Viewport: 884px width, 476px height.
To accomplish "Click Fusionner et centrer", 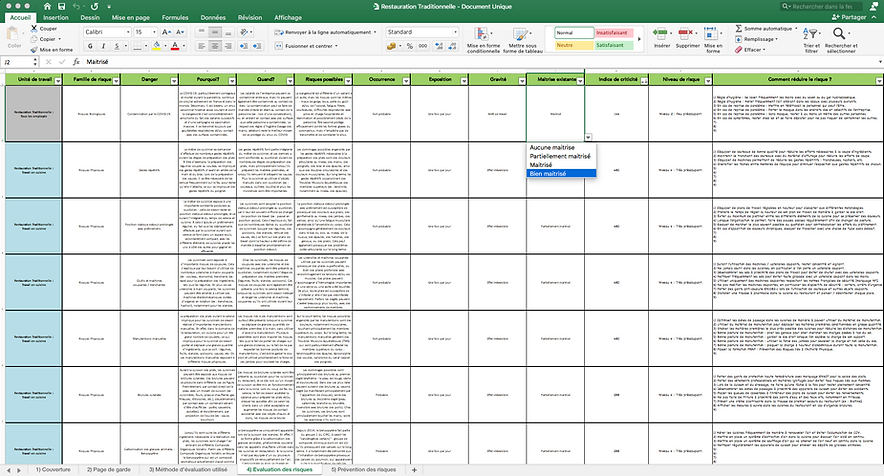I will 307,46.
